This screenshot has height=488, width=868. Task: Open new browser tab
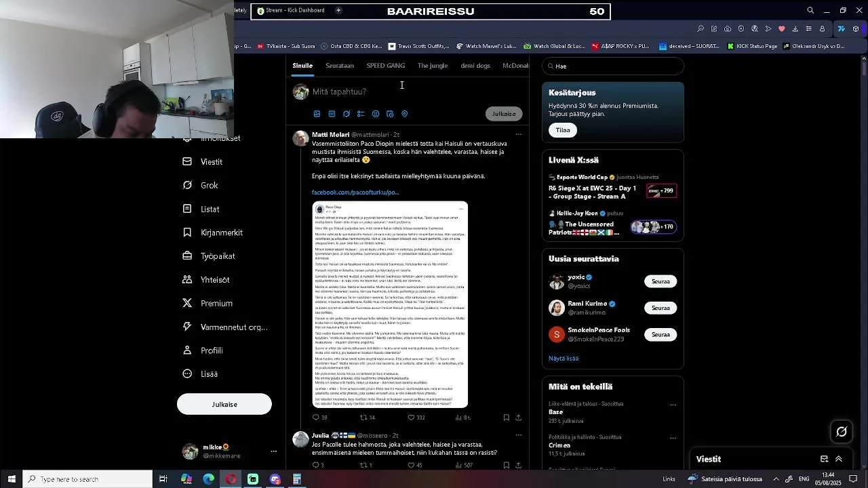click(x=338, y=10)
